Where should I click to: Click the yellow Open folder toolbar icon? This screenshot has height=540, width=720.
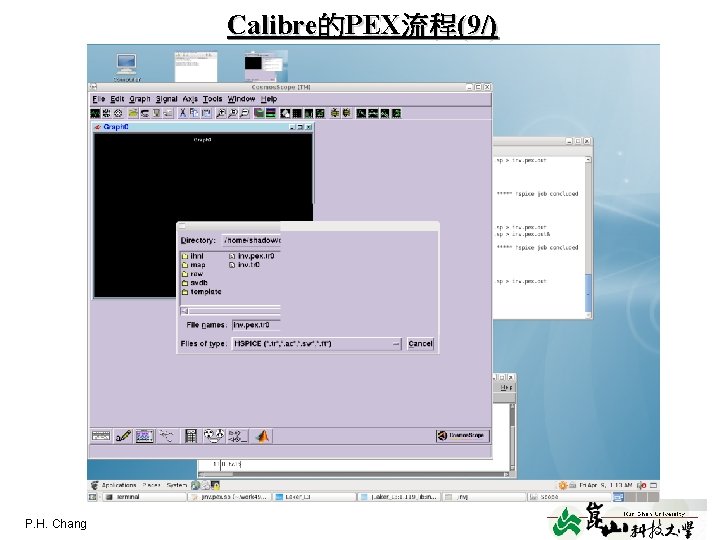click(x=133, y=113)
